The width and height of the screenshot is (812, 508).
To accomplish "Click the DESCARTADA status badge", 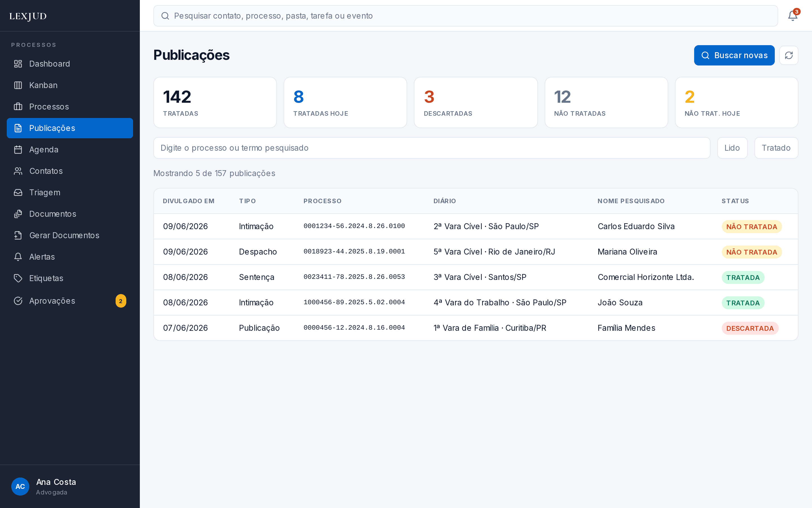I will pyautogui.click(x=750, y=328).
